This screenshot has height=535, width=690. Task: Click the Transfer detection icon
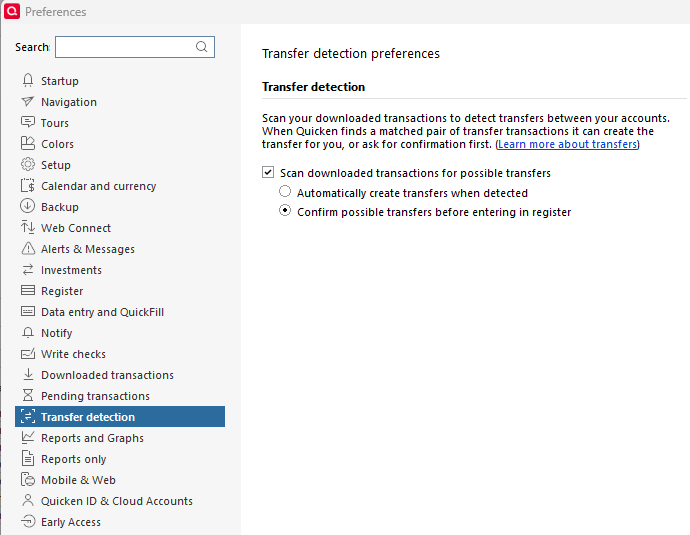point(28,417)
